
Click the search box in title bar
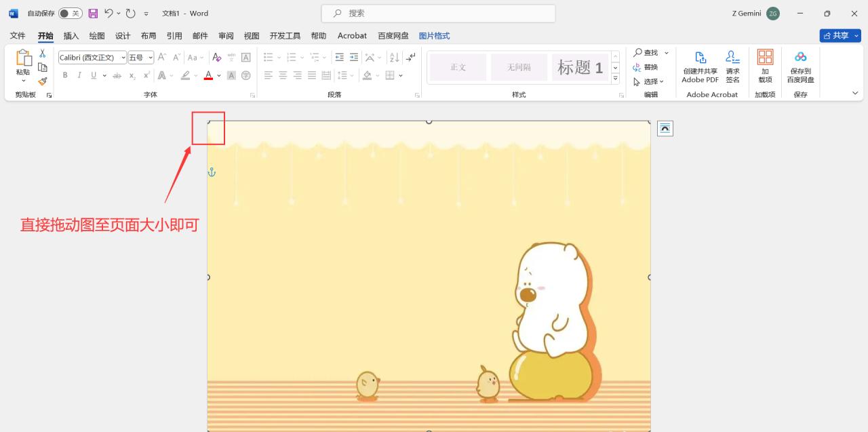438,13
